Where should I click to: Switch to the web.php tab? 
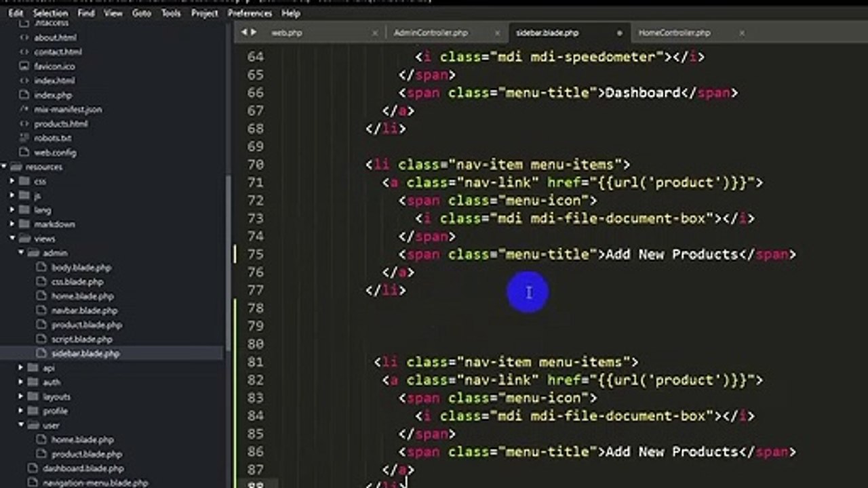[286, 33]
